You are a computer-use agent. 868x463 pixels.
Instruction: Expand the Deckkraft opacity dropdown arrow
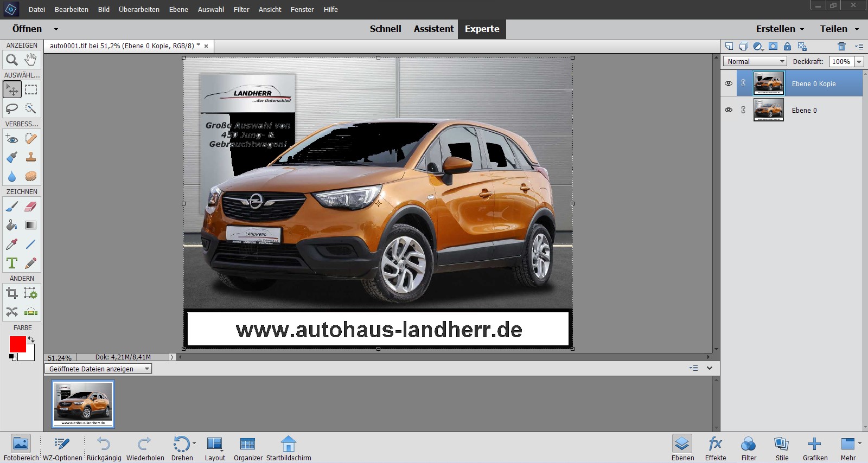pyautogui.click(x=859, y=62)
